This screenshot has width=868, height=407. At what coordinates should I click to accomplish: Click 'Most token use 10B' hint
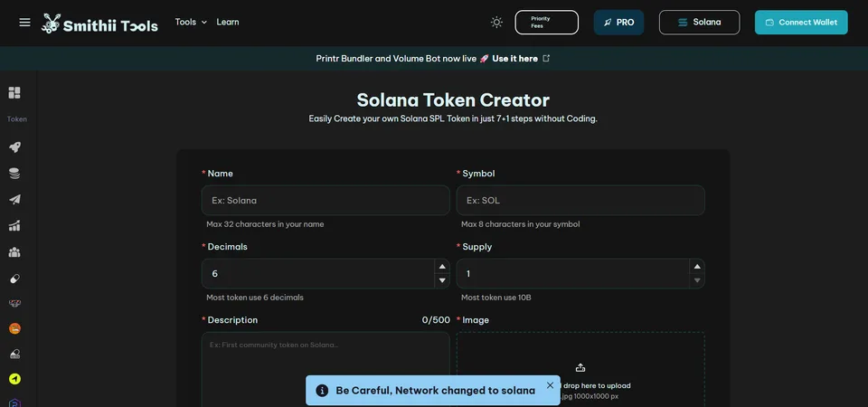(x=496, y=298)
